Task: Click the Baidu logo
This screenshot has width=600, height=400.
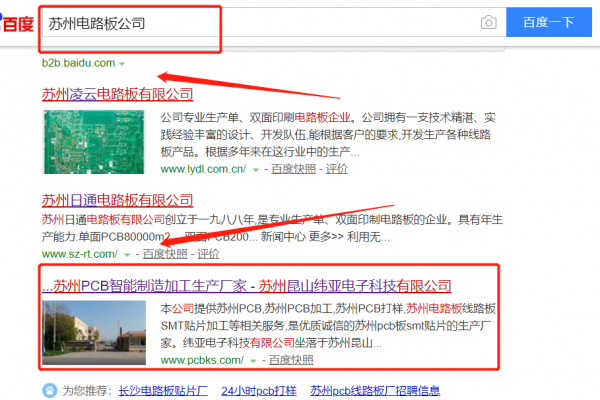Action: click(x=16, y=21)
